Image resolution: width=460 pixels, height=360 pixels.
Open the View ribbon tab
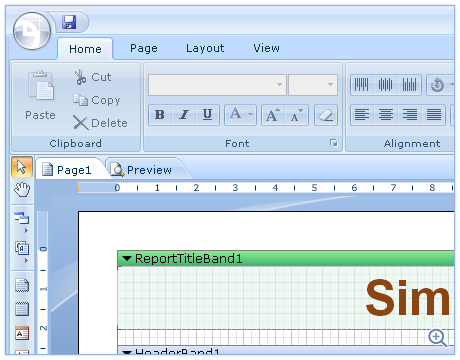[266, 48]
